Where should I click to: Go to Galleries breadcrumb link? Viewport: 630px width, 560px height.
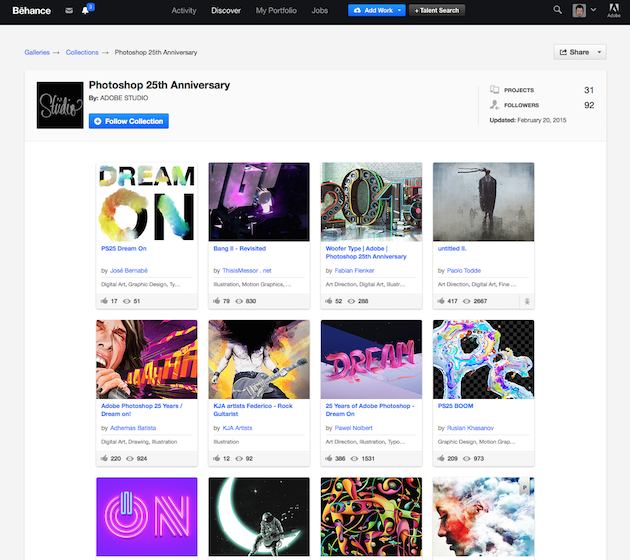point(37,52)
